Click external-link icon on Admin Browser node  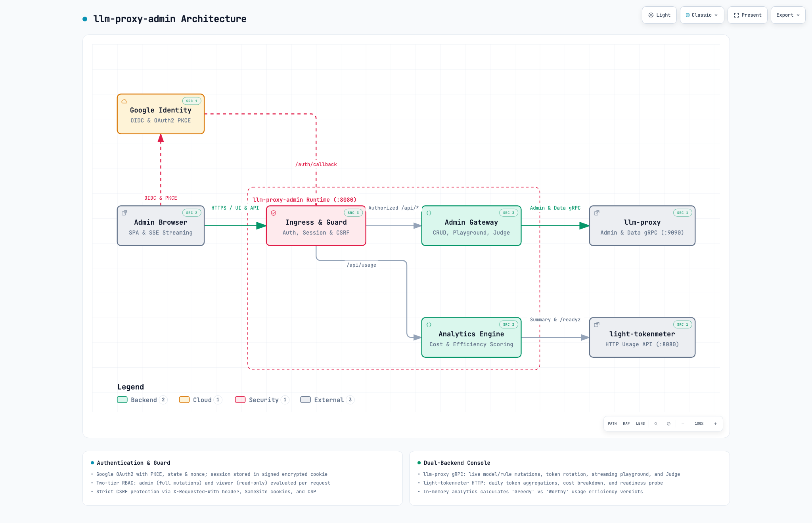(x=124, y=213)
